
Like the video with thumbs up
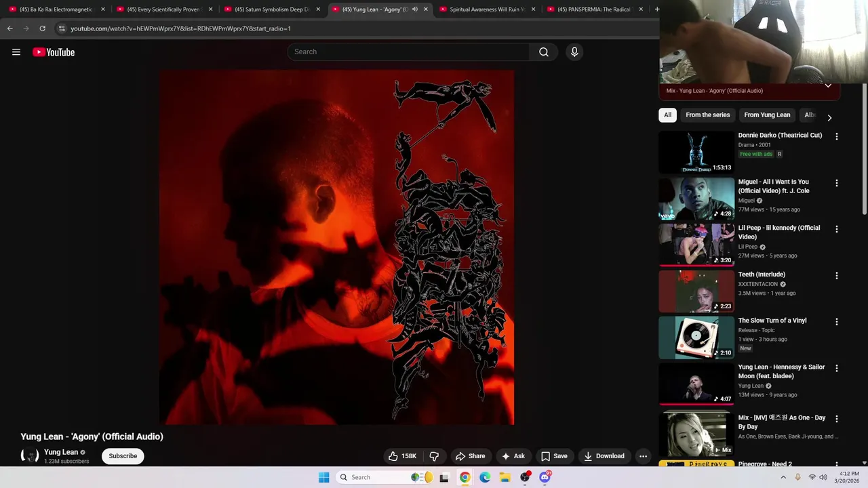(402, 456)
